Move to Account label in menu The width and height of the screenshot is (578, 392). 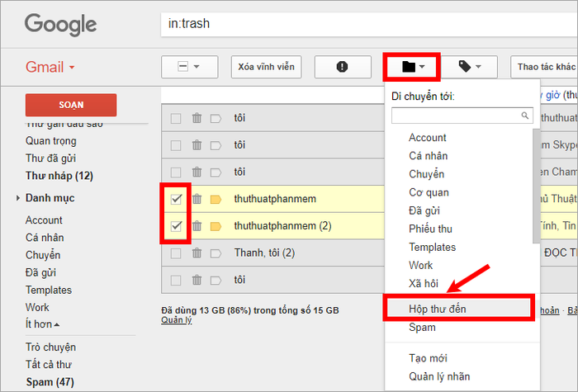pos(427,138)
